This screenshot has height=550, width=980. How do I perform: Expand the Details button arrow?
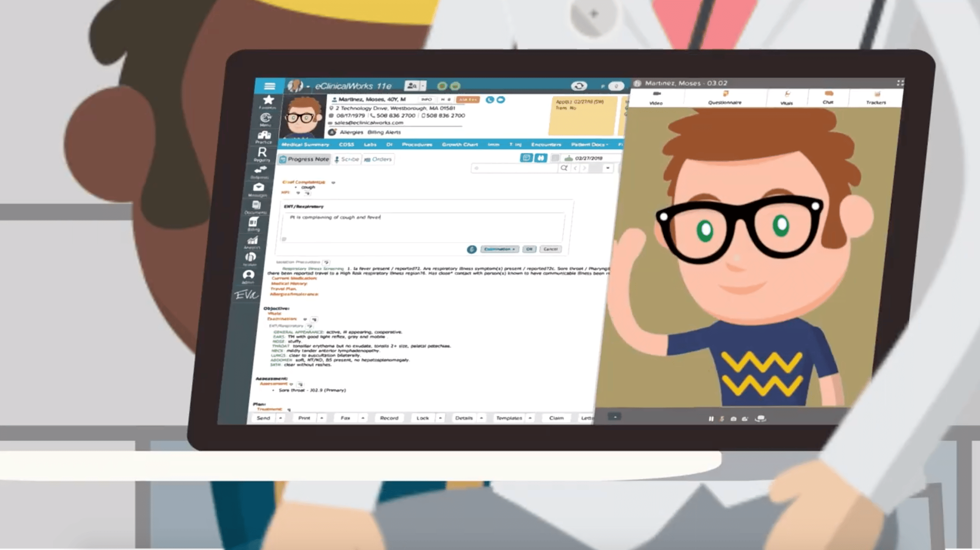(x=481, y=418)
